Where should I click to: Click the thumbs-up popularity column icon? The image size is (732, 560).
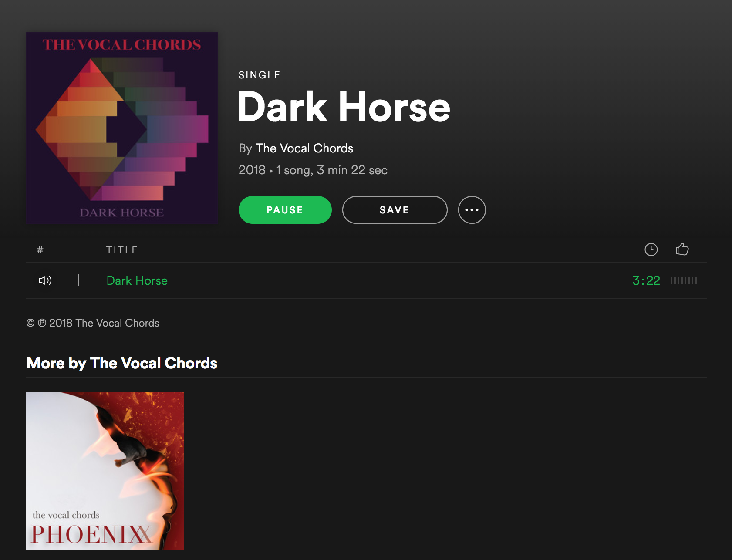[682, 249]
